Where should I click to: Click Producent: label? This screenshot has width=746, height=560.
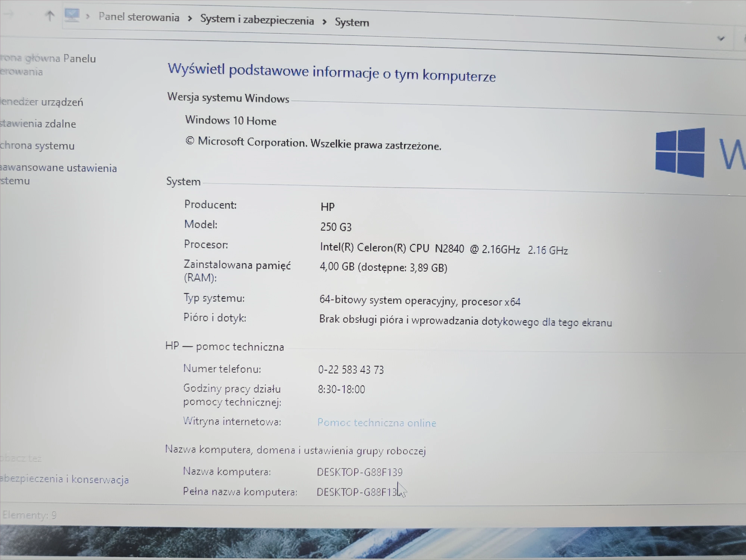[211, 204]
